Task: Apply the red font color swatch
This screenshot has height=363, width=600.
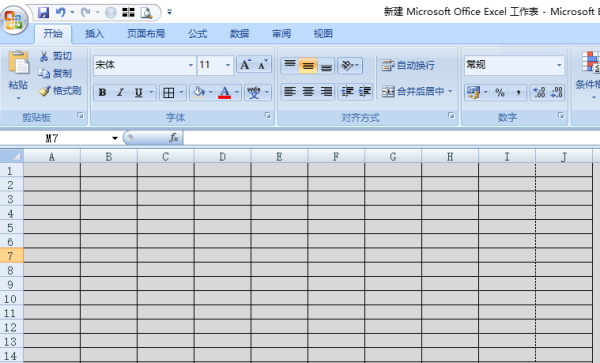Action: [x=225, y=93]
